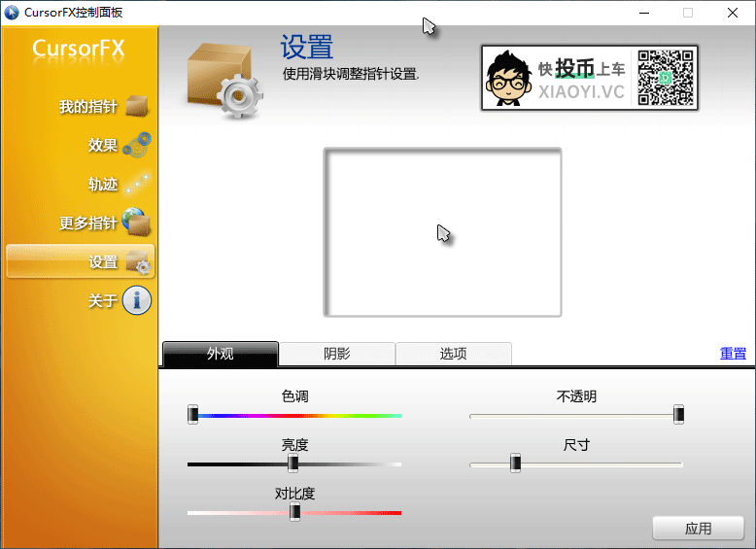The width and height of the screenshot is (756, 549).
Task: Click the QR code in banner
Action: [666, 78]
